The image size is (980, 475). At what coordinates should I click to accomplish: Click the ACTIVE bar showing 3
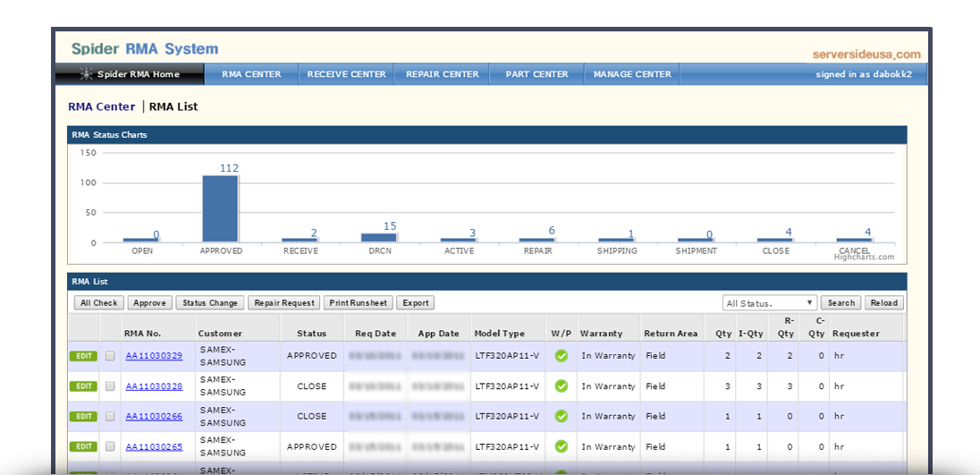(x=458, y=240)
